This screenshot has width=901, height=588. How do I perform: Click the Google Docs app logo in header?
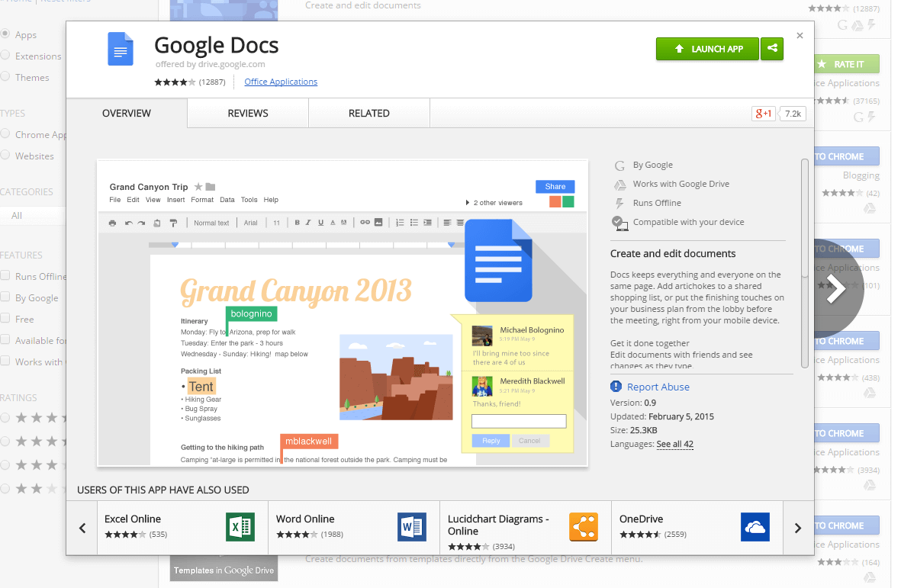(121, 49)
